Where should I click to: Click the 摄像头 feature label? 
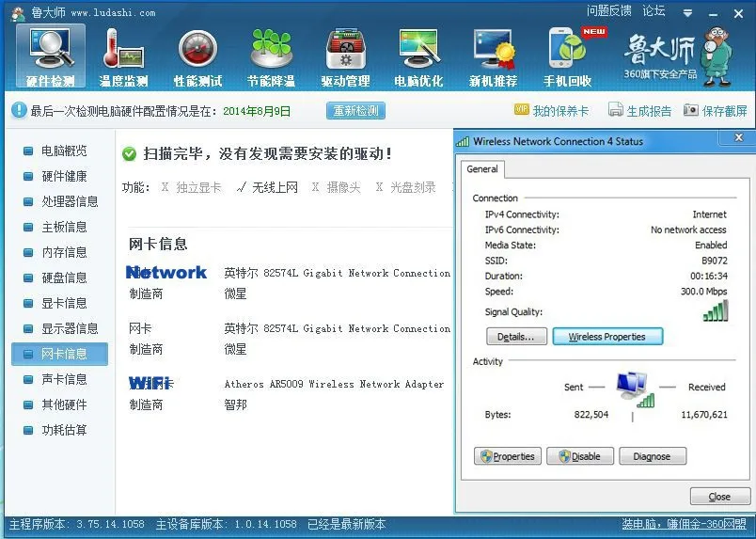(343, 187)
